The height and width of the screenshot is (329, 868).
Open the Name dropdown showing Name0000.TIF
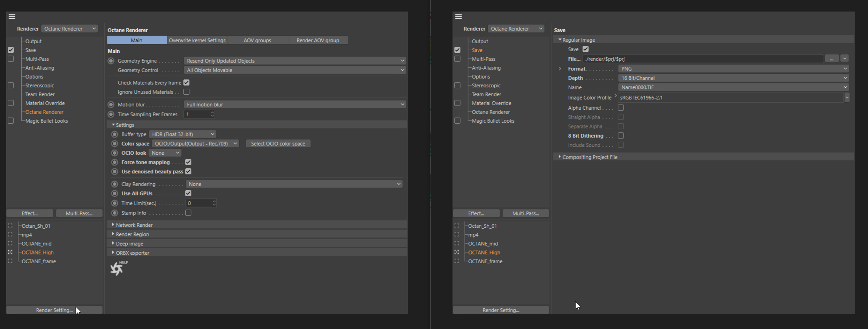point(734,87)
